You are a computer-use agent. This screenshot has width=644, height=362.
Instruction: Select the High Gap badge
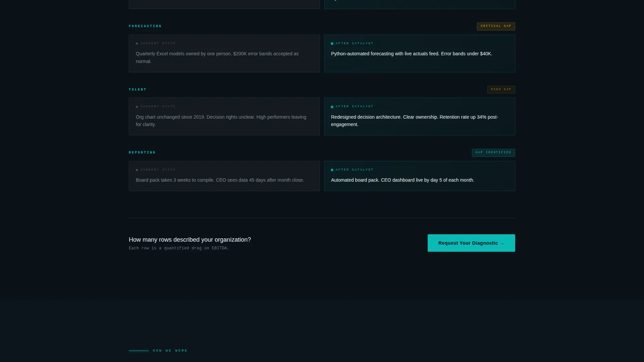pos(501,89)
